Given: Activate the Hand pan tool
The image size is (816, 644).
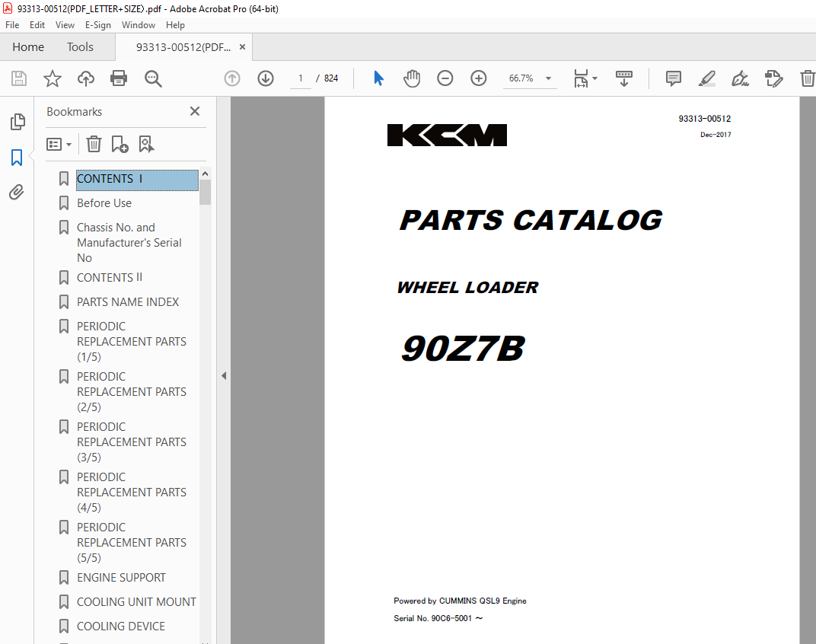Looking at the screenshot, I should click(x=412, y=78).
